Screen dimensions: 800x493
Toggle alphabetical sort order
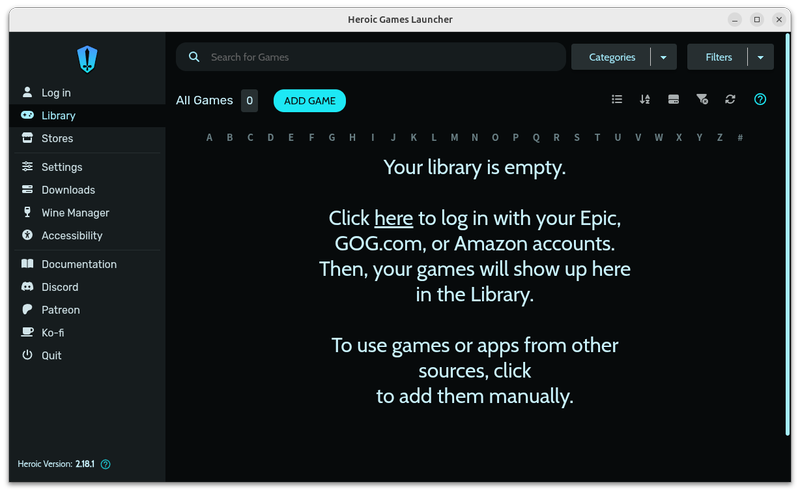(x=645, y=99)
